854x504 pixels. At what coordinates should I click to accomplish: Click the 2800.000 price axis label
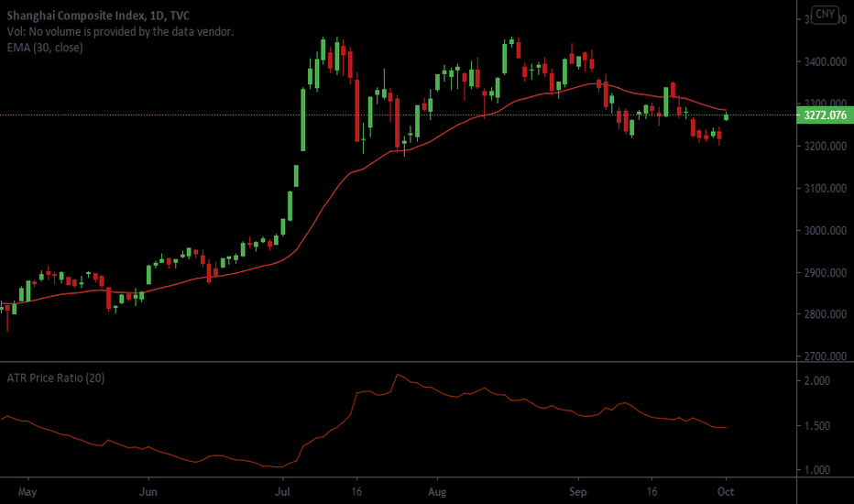(825, 313)
